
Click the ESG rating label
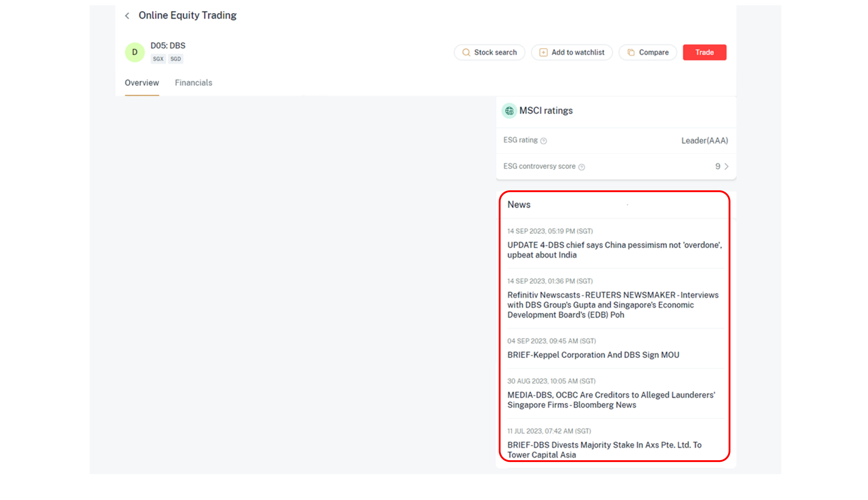click(x=521, y=140)
